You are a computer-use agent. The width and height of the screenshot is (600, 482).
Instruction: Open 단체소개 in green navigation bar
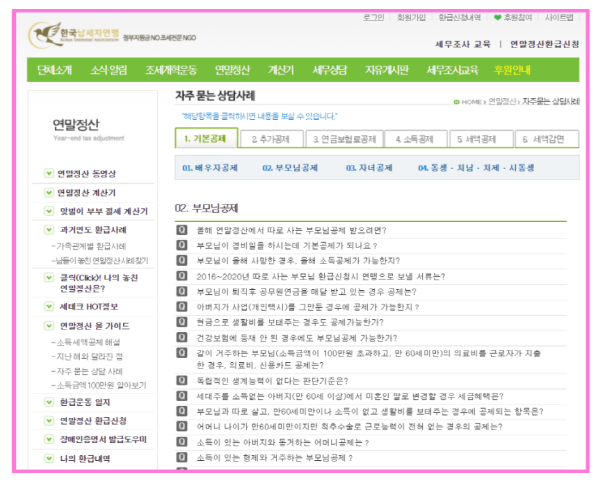click(54, 70)
